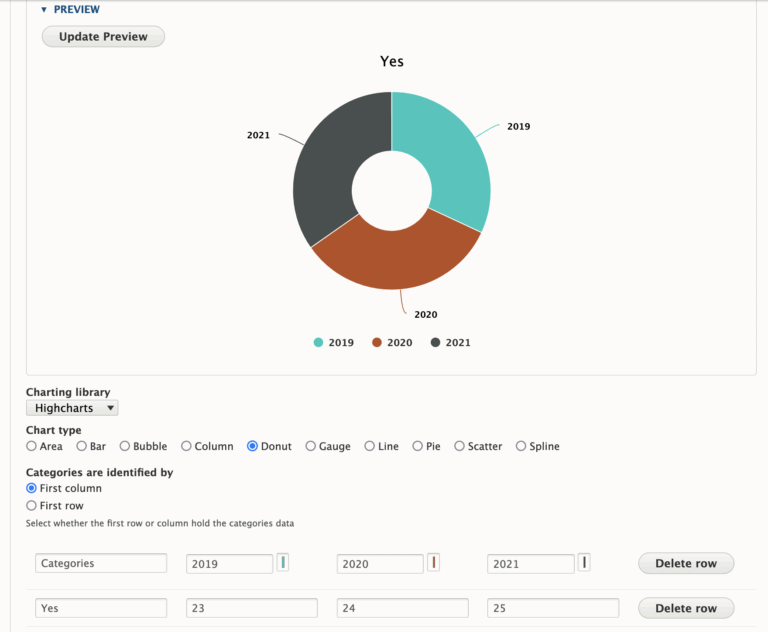Select First row for categories
The height and width of the screenshot is (632, 768).
(x=31, y=506)
